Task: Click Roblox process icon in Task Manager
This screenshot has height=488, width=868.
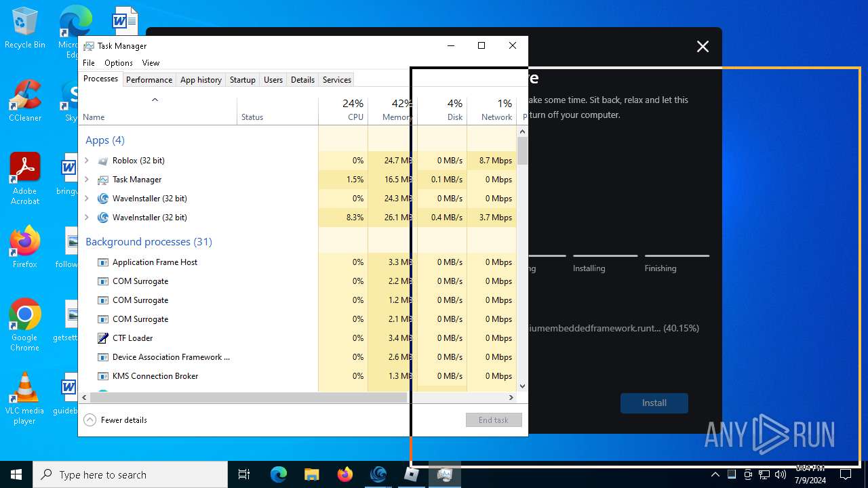Action: [x=103, y=161]
